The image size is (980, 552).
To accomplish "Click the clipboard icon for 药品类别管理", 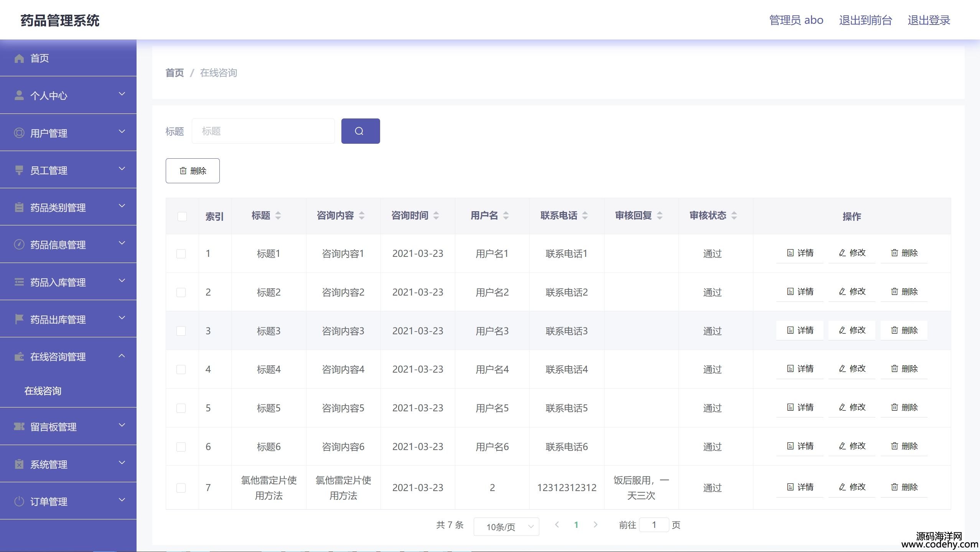I will [19, 207].
